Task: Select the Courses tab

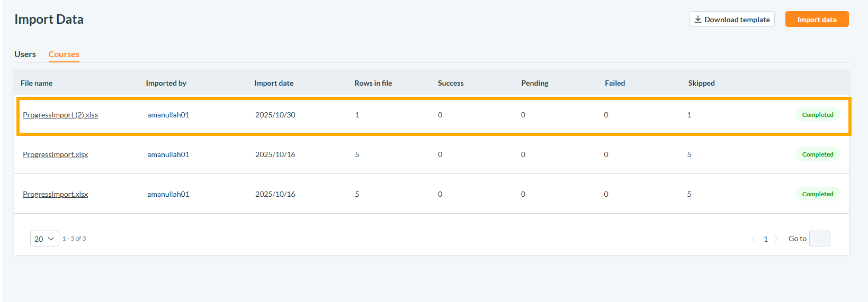Action: [64, 54]
